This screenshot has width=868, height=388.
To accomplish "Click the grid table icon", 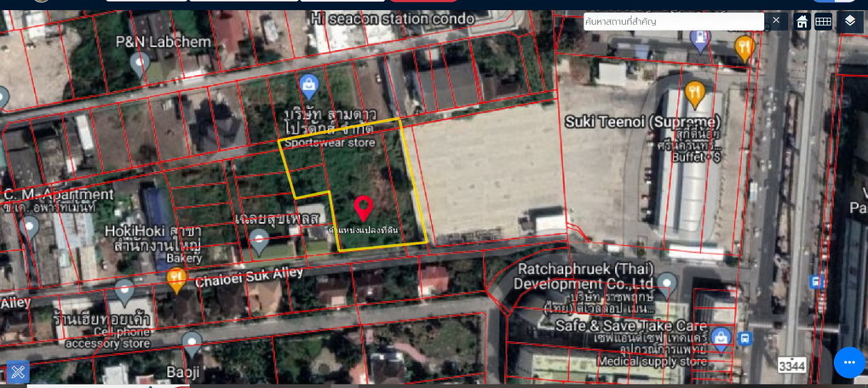I will pyautogui.click(x=823, y=21).
